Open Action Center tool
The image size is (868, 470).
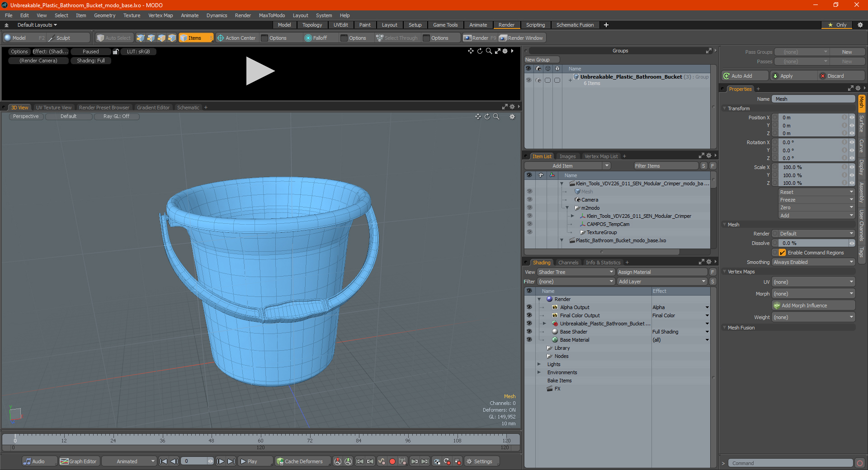236,38
